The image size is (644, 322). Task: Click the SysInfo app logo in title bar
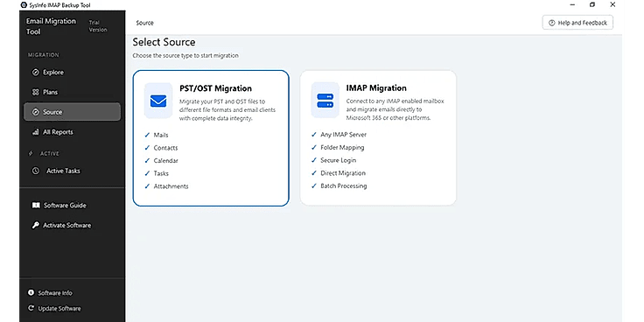coord(24,5)
